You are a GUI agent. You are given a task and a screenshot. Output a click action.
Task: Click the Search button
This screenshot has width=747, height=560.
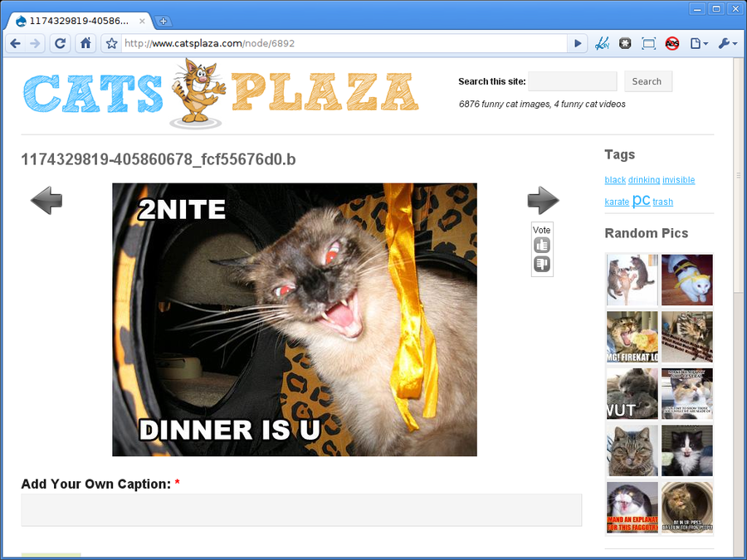click(x=648, y=81)
